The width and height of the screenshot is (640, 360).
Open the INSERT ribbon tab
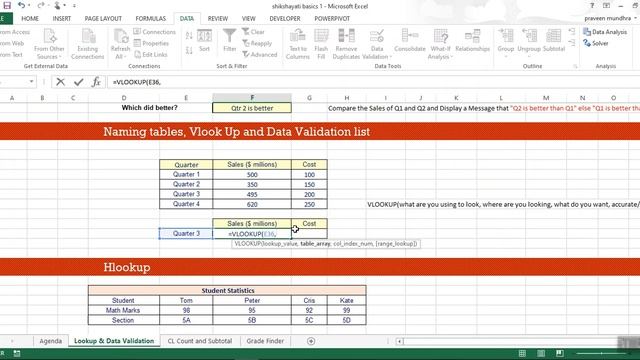pyautogui.click(x=62, y=18)
